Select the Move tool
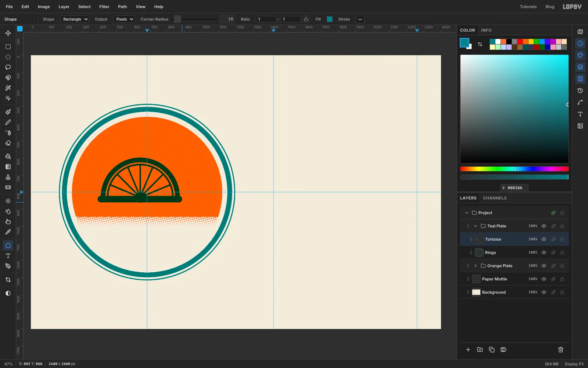Screen dimensions: 588x368 8,33
